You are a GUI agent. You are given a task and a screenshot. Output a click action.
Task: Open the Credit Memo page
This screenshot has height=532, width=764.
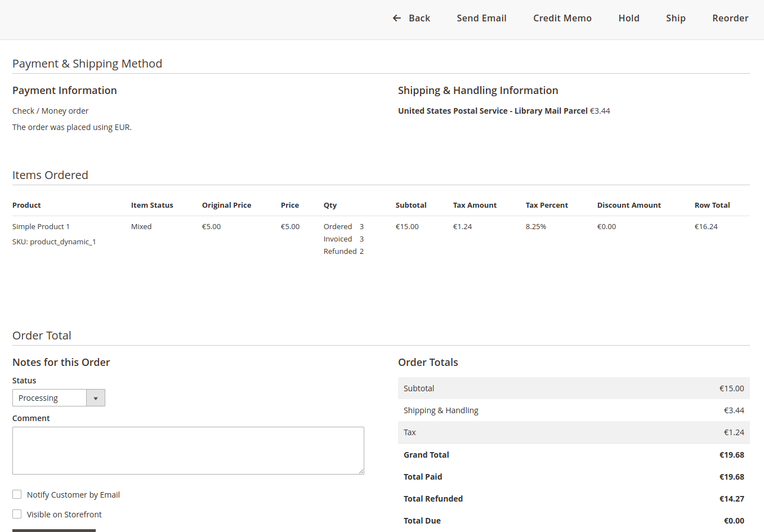click(562, 18)
